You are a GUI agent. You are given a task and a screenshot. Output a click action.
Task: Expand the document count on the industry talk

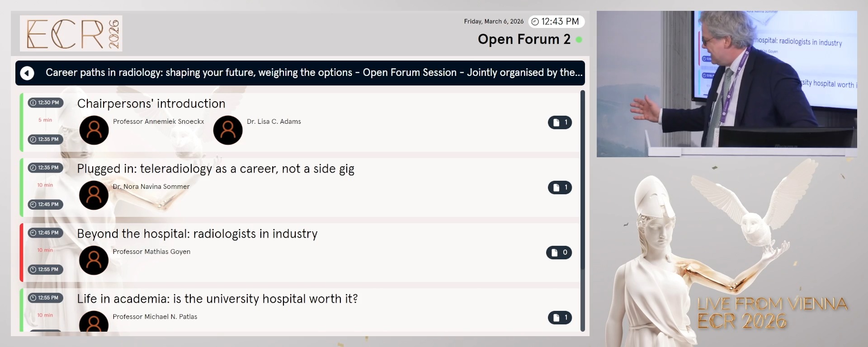pyautogui.click(x=559, y=253)
